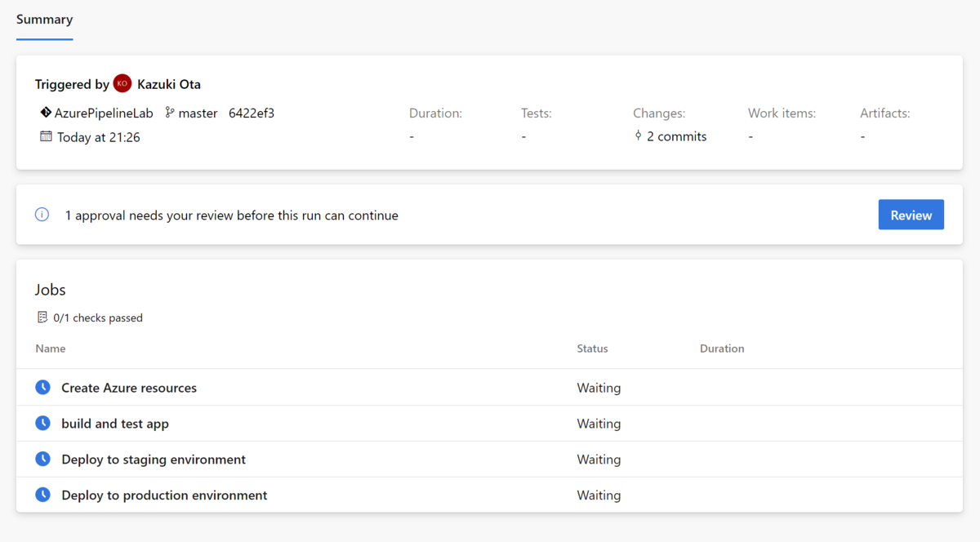Open the Summary tab
The width and height of the screenshot is (980, 542).
tap(44, 20)
